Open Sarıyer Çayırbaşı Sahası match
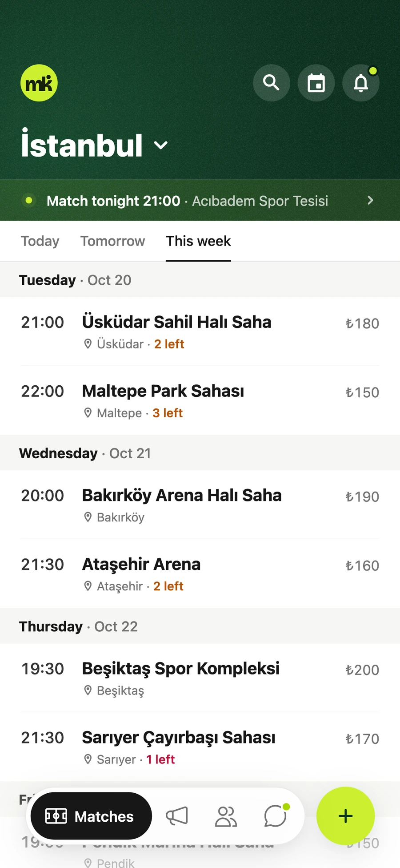 tap(200, 747)
